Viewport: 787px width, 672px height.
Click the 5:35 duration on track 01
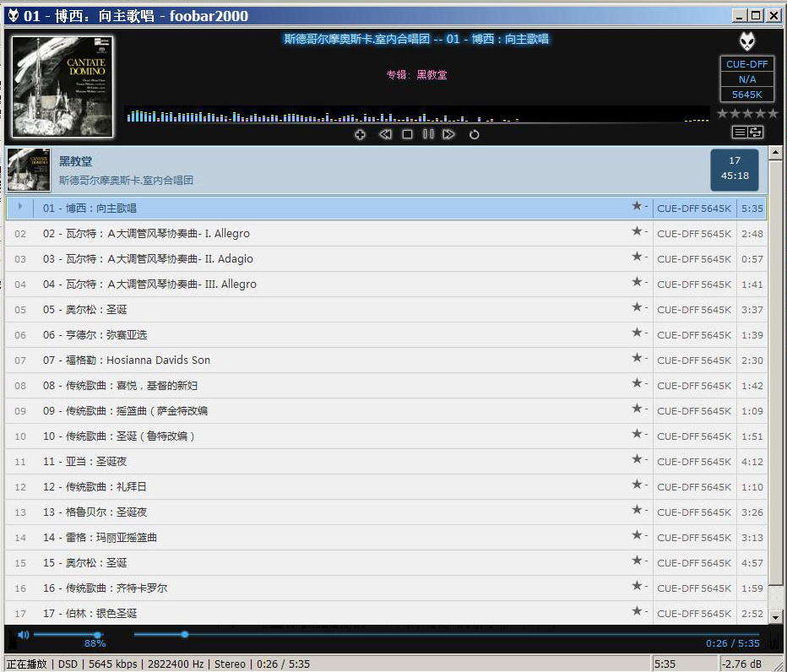click(752, 209)
